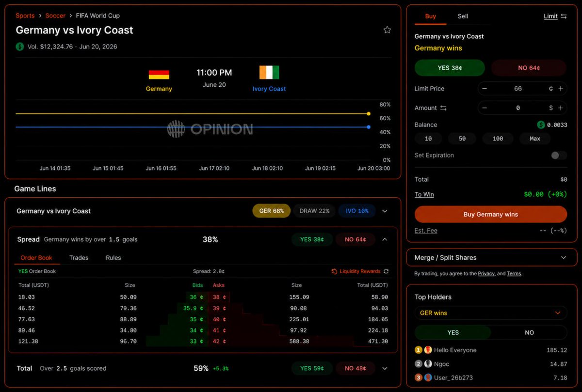This screenshot has width=582, height=392.
Task: Click the Limit Price input field
Action: [522, 89]
